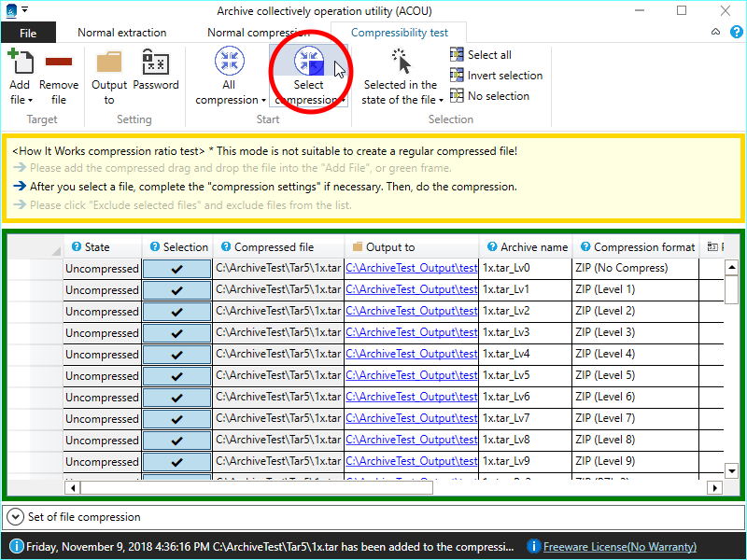Click the Select all icon
The width and height of the screenshot is (747, 560).
coord(457,55)
